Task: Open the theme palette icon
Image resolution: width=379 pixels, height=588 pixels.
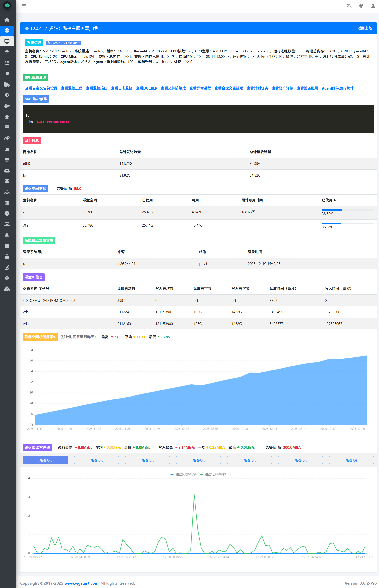Action: coord(361,6)
